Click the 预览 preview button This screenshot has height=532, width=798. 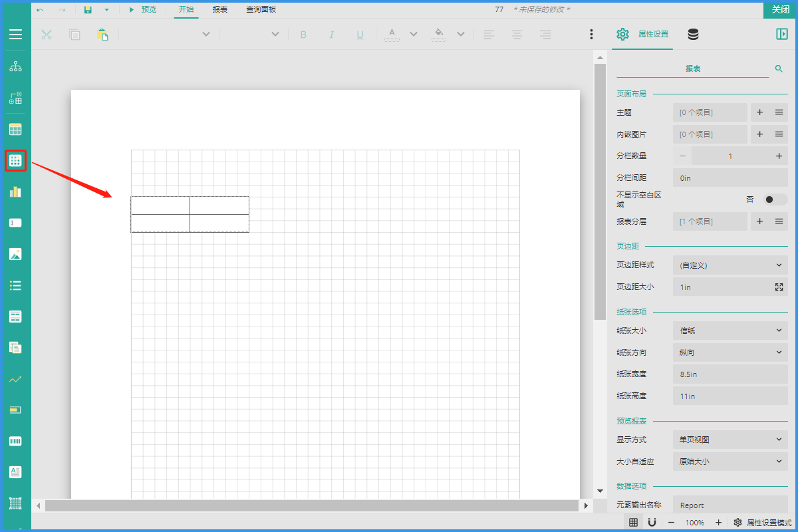pyautogui.click(x=142, y=9)
